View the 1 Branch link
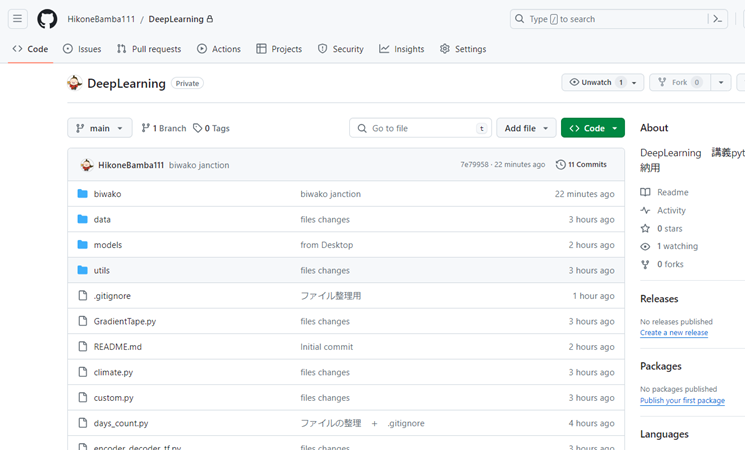The height and width of the screenshot is (450, 745). pos(163,128)
